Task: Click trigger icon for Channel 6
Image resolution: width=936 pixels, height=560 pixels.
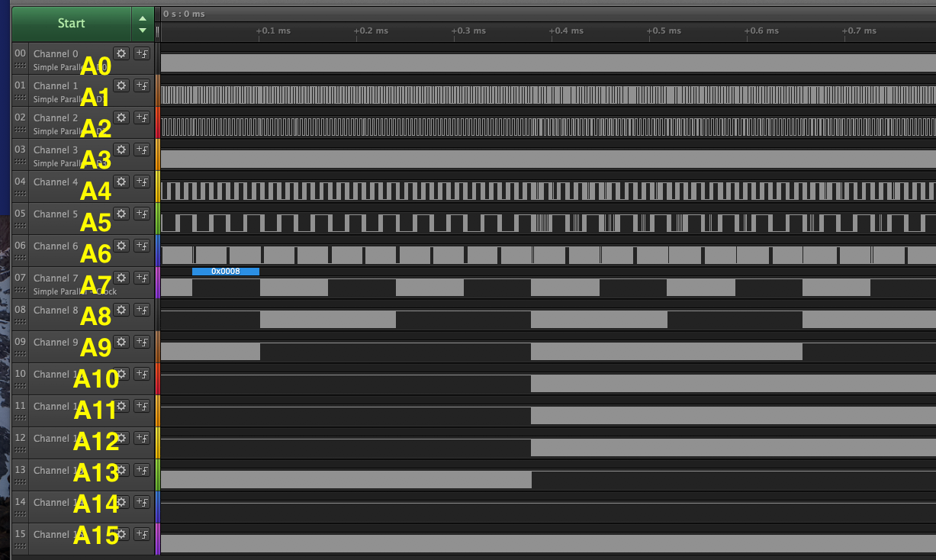Action: (142, 246)
